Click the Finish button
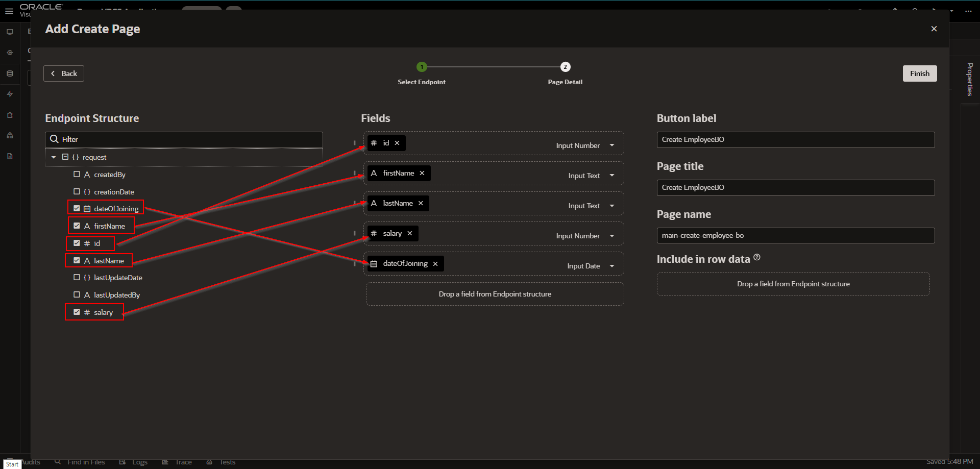The height and width of the screenshot is (469, 980). (920, 73)
